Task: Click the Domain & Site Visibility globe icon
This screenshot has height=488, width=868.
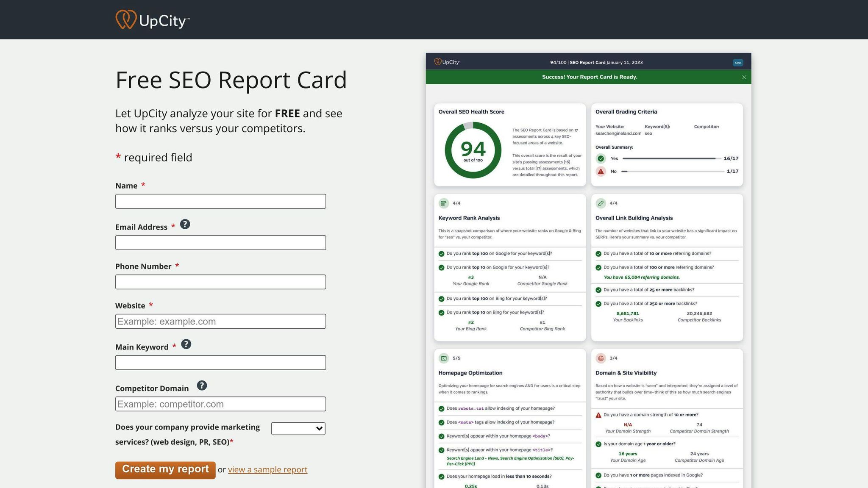Action: 601,358
